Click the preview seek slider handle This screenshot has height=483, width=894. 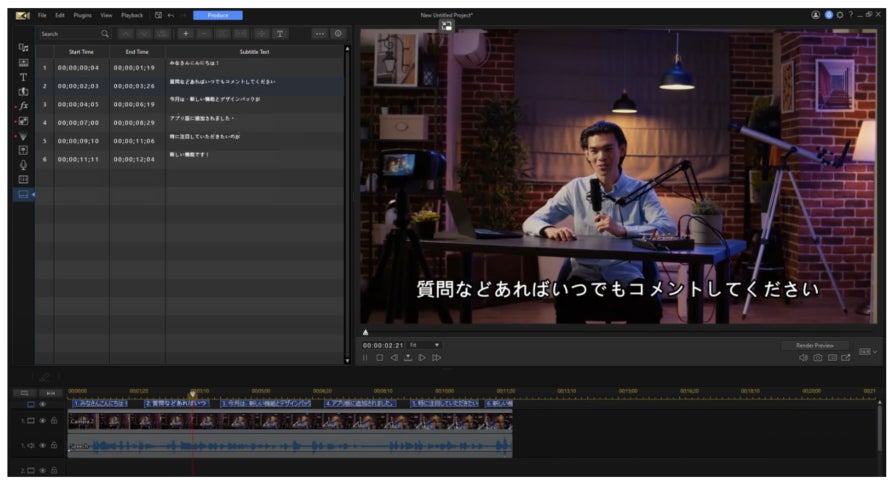coord(365,332)
